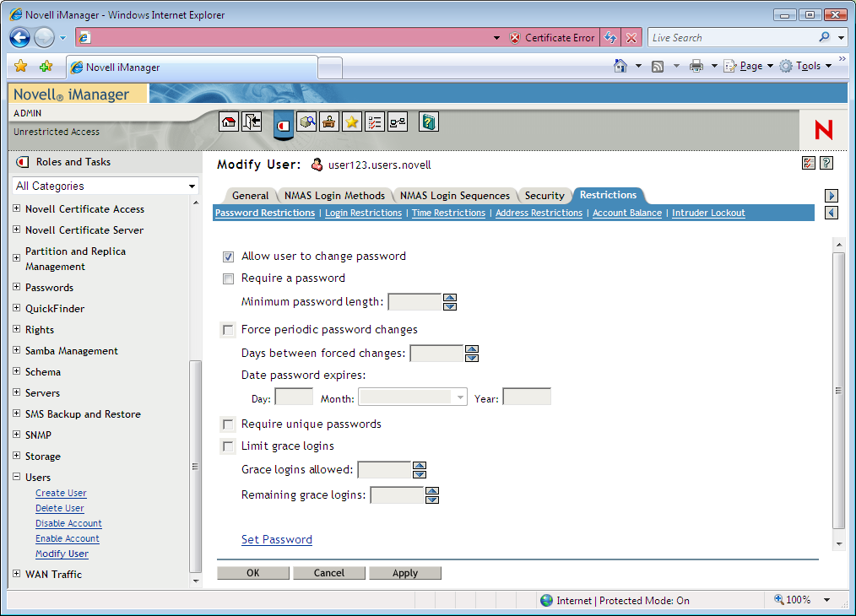Click the Monitor network connections icon
The image size is (856, 616).
point(398,122)
